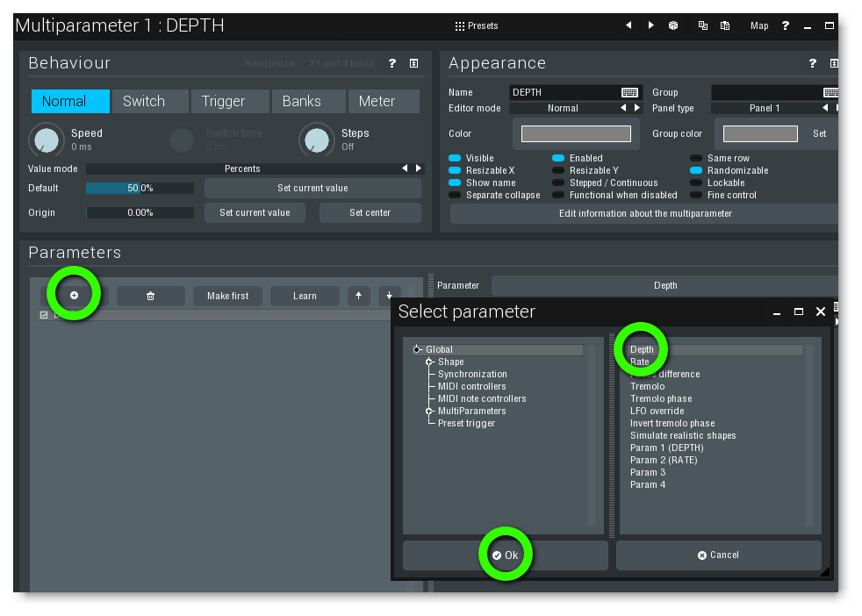Select next Value mode with right arrow

(x=419, y=168)
